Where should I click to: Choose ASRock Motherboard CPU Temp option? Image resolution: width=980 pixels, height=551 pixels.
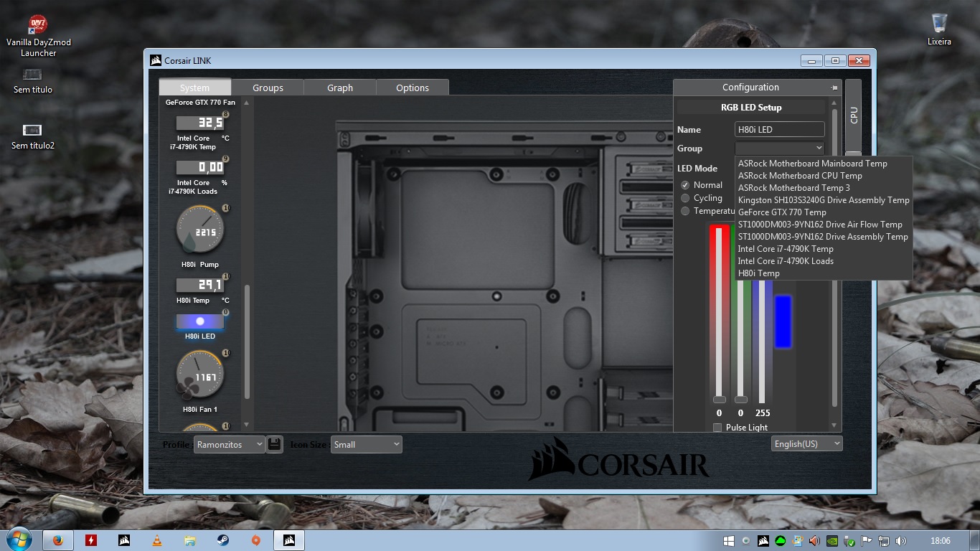coord(824,176)
